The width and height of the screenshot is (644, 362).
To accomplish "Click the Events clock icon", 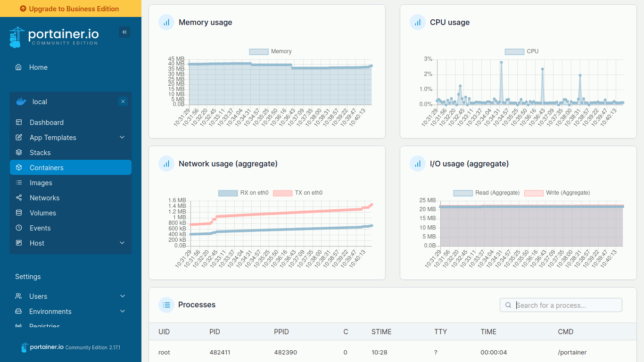I will click(x=19, y=228).
